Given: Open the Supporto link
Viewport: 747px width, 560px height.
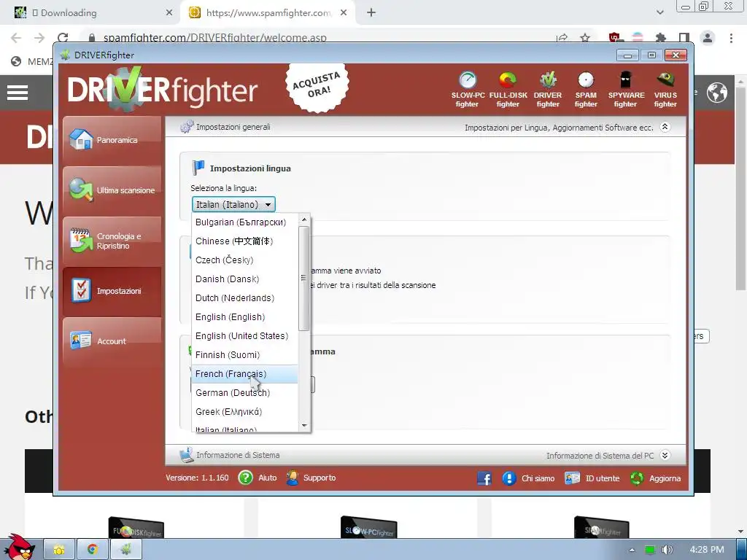Looking at the screenshot, I should (x=320, y=478).
